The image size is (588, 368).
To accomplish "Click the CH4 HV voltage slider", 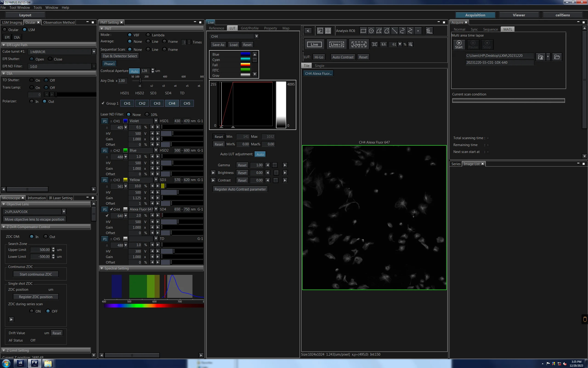I will click(182, 222).
